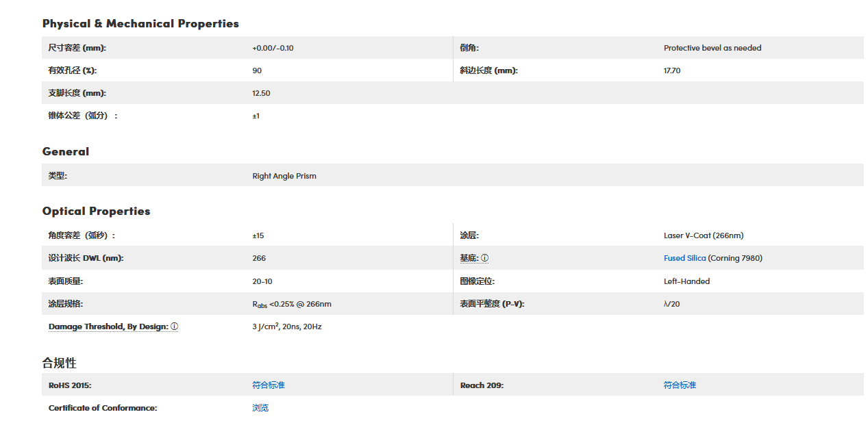This screenshot has height=423, width=868.
Task: Select the Right Angle Prism value
Action: pos(284,176)
